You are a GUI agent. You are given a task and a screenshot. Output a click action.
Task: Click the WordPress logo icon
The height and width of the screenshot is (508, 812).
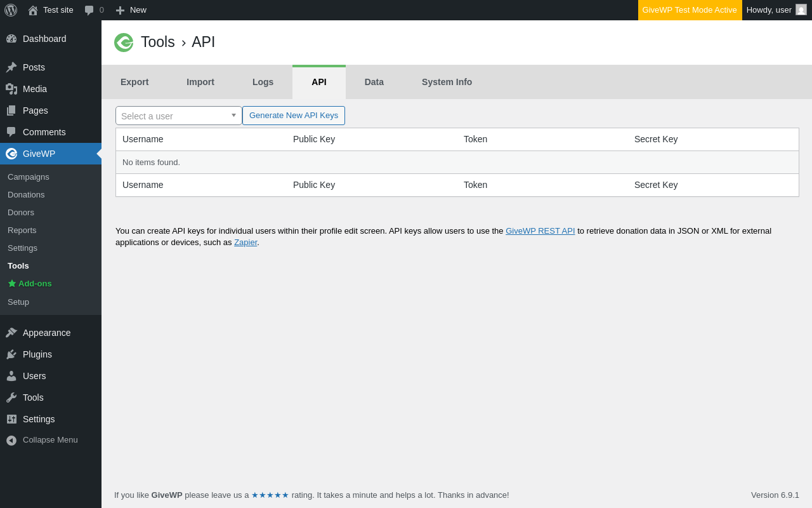coord(11,10)
